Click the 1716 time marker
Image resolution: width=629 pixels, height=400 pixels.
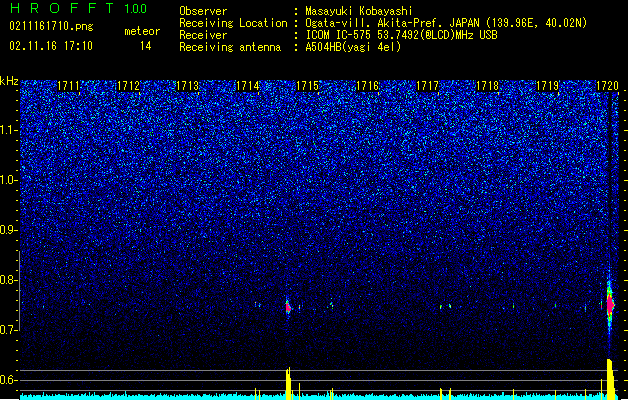367,85
